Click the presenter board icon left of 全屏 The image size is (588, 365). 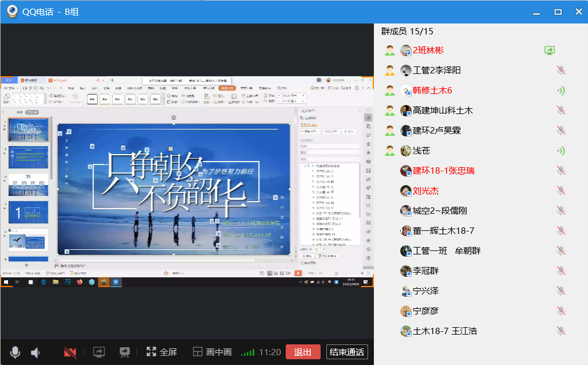124,352
